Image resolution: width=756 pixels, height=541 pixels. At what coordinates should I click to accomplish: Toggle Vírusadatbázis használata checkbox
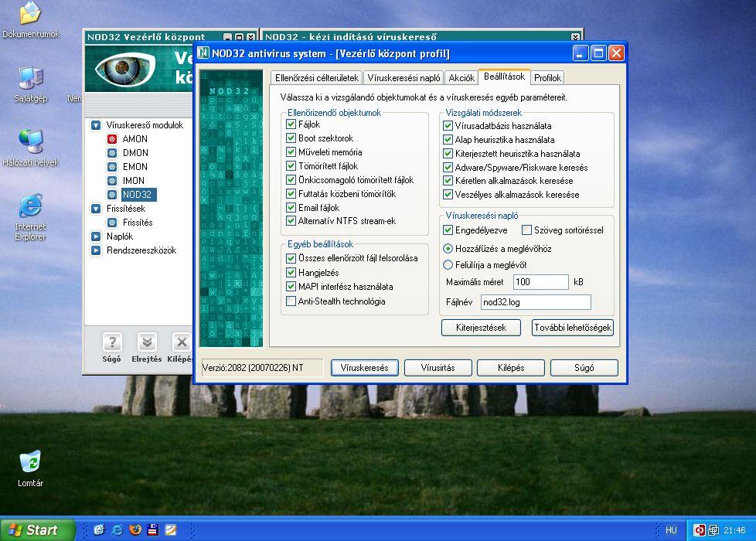(448, 126)
